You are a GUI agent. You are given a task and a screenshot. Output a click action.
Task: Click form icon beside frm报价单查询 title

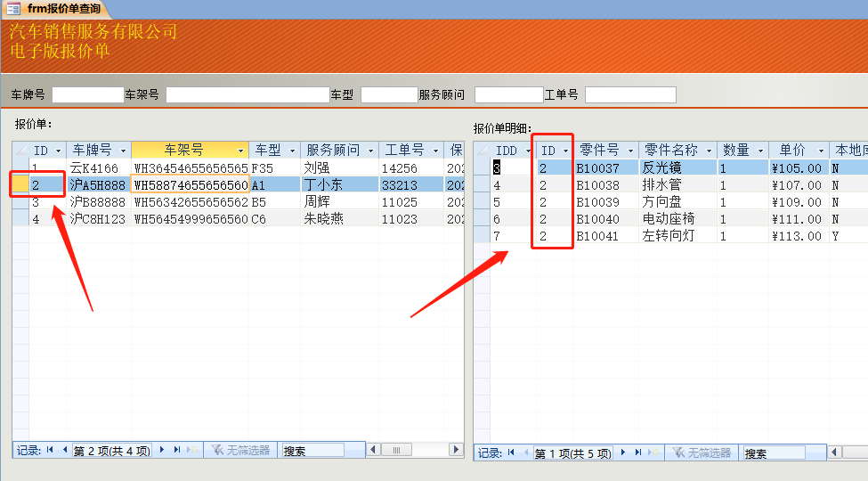tap(12, 9)
